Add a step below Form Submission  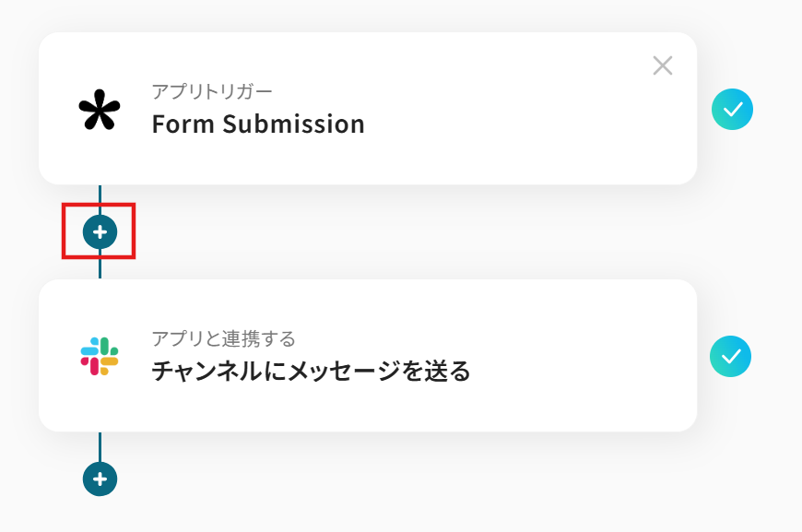(x=100, y=231)
